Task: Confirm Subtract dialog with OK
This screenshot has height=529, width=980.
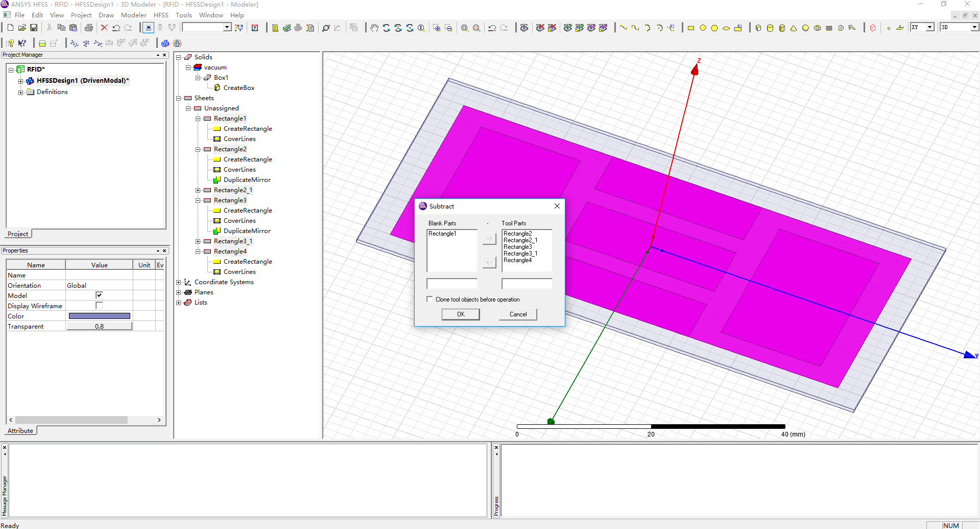Action: (x=461, y=314)
